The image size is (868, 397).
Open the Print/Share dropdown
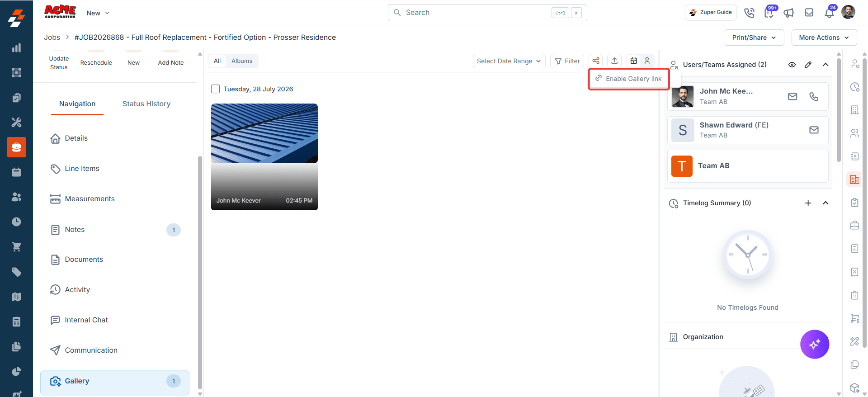(x=754, y=38)
